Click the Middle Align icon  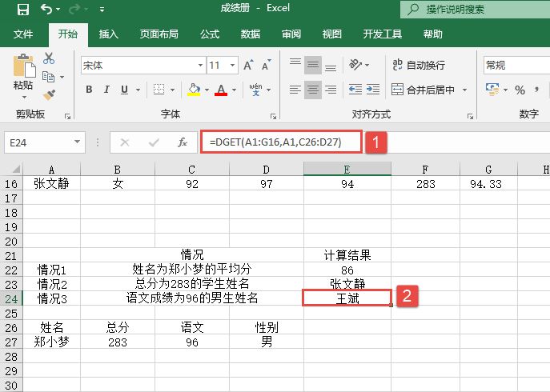point(312,65)
